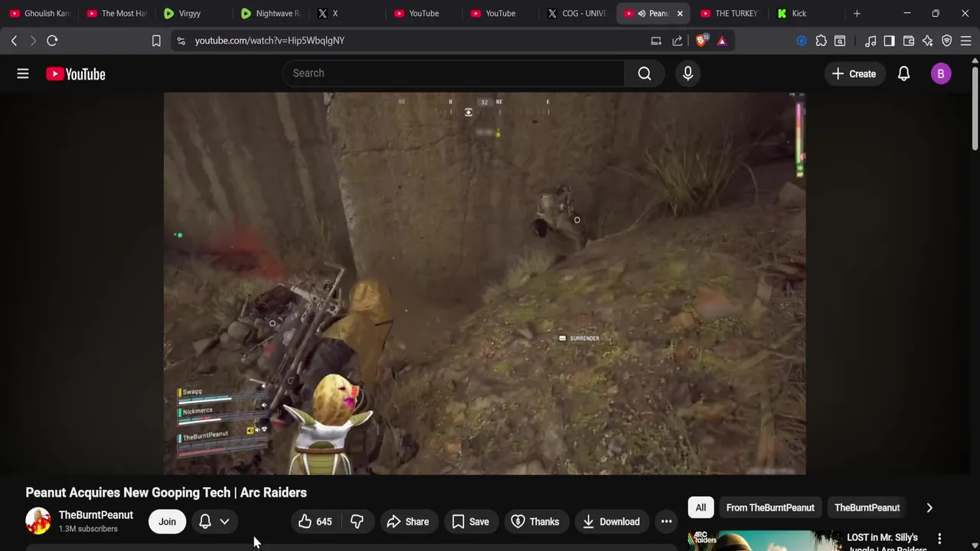Toggle the channel subscription notification bell
This screenshot has height=551, width=980.
click(x=205, y=522)
